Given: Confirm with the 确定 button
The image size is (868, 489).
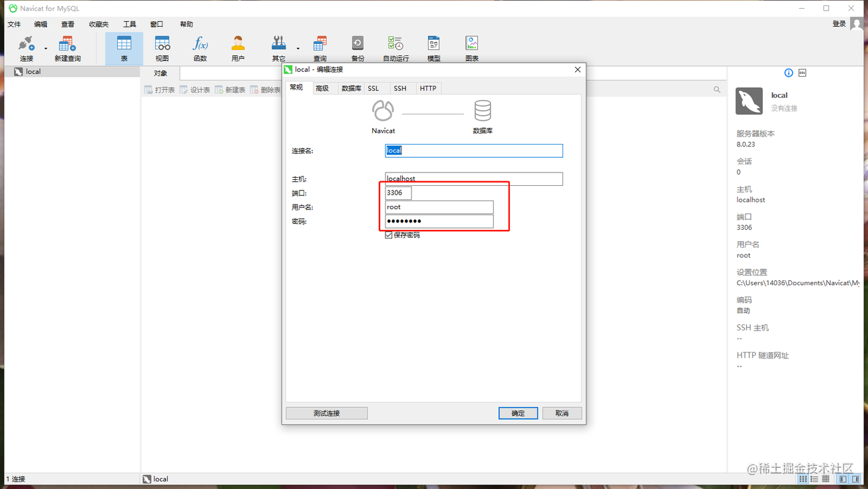Looking at the screenshot, I should coord(518,413).
